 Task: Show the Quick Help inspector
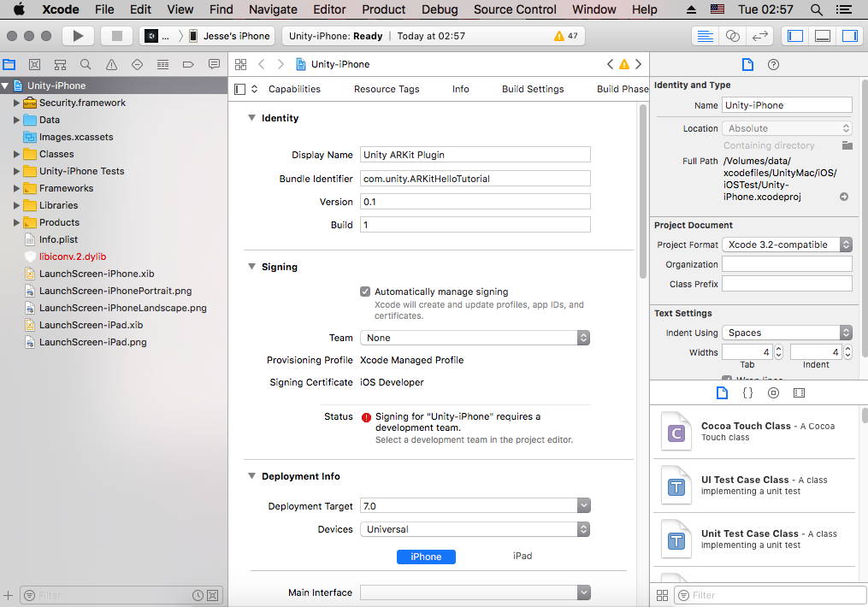pyautogui.click(x=773, y=65)
